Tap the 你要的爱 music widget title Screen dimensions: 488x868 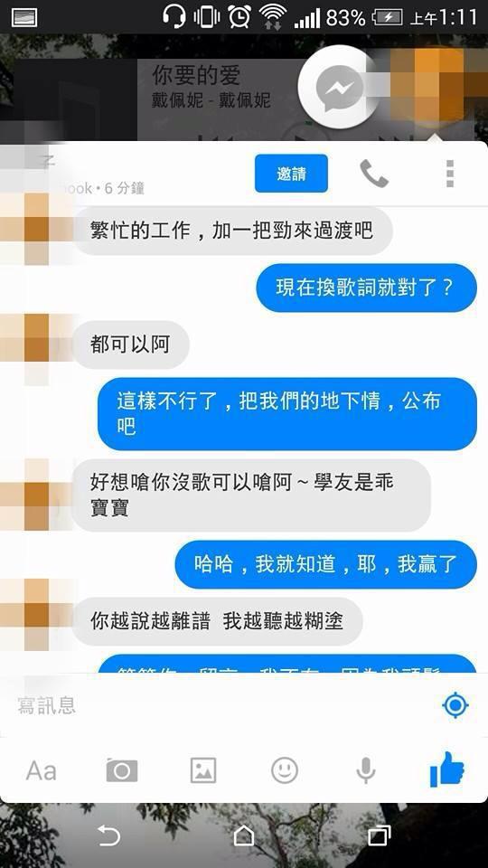196,76
